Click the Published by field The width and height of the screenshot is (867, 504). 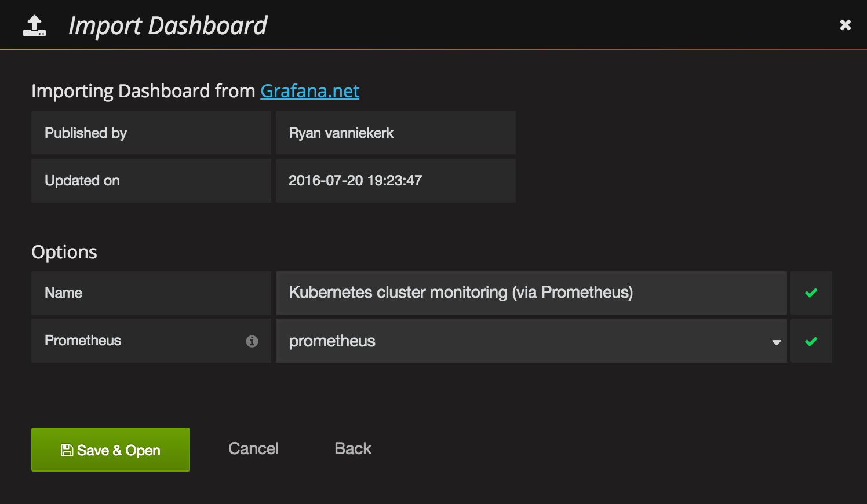click(151, 133)
